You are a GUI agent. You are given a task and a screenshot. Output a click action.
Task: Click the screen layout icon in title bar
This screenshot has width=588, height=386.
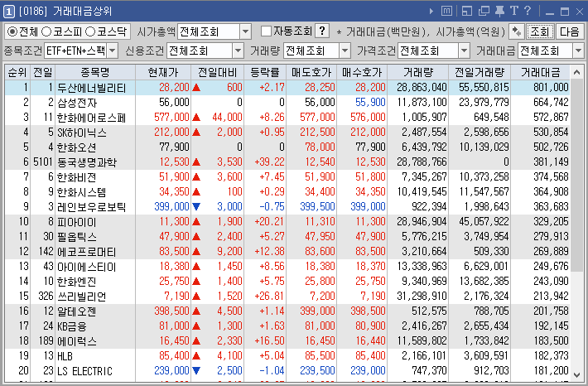[x=467, y=12]
